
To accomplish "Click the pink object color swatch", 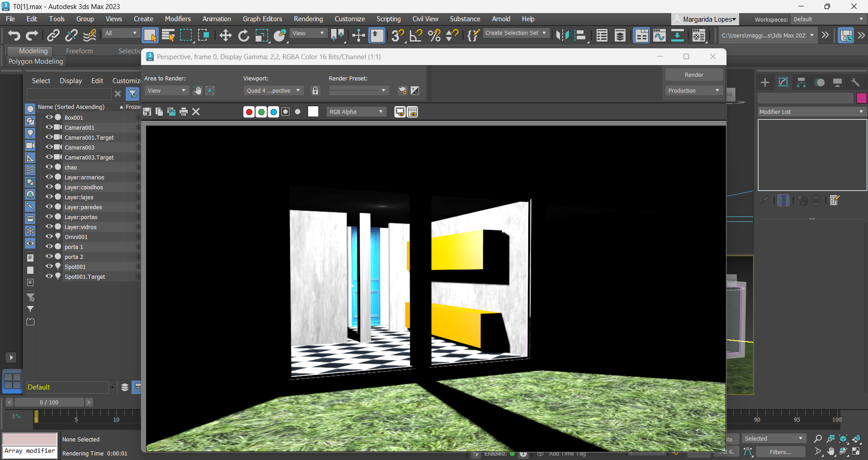I will 861,98.
